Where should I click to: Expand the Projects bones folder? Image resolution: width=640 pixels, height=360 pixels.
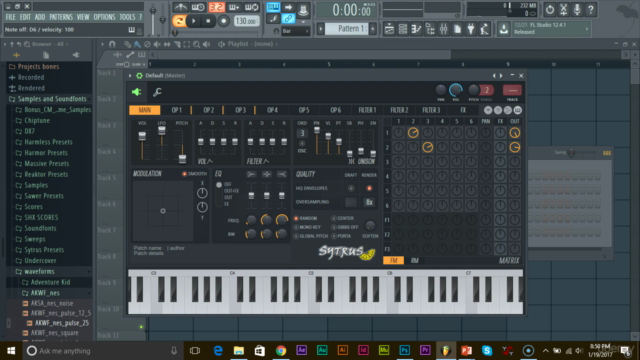coord(38,67)
